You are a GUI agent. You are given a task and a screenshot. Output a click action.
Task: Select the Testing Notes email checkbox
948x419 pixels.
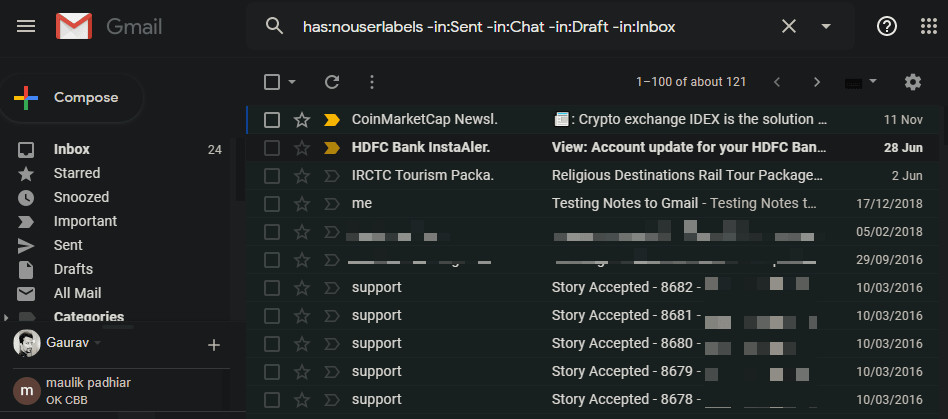tap(272, 204)
